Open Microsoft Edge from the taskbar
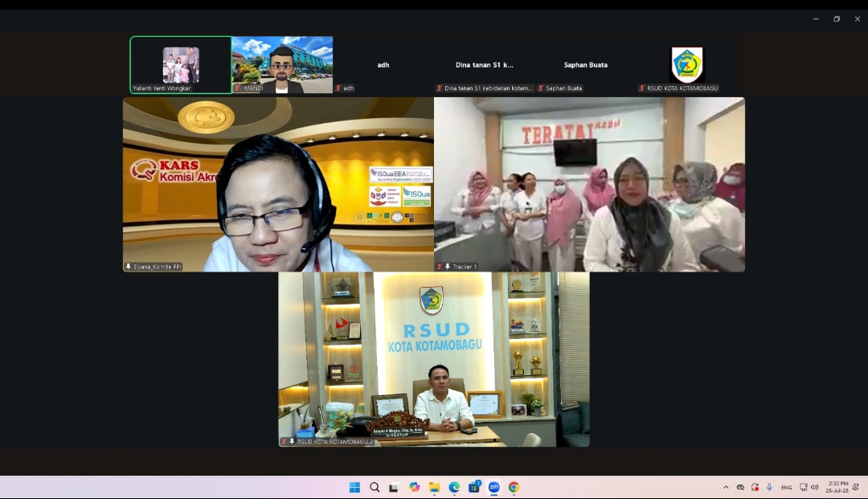Image resolution: width=868 pixels, height=499 pixels. point(454,488)
